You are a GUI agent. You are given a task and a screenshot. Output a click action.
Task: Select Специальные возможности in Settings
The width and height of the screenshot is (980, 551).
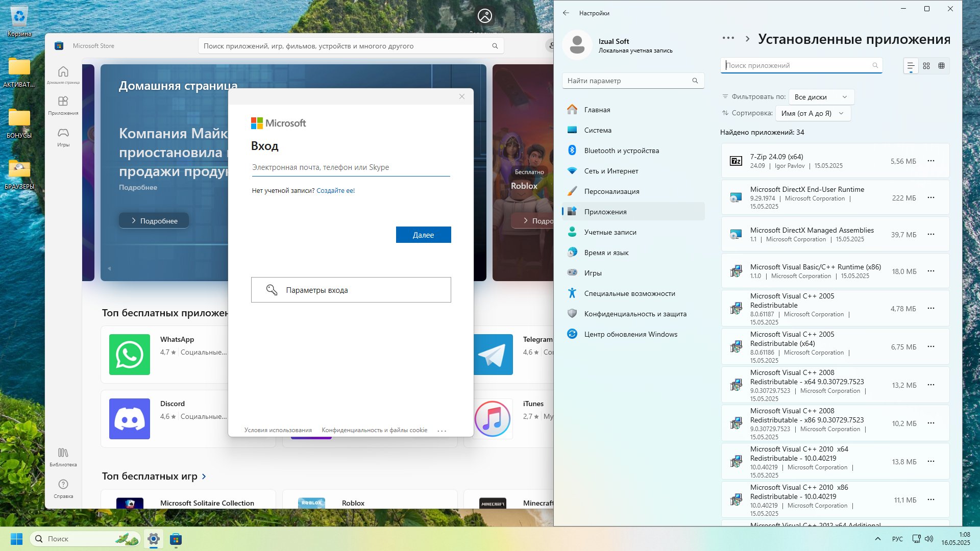tap(633, 293)
